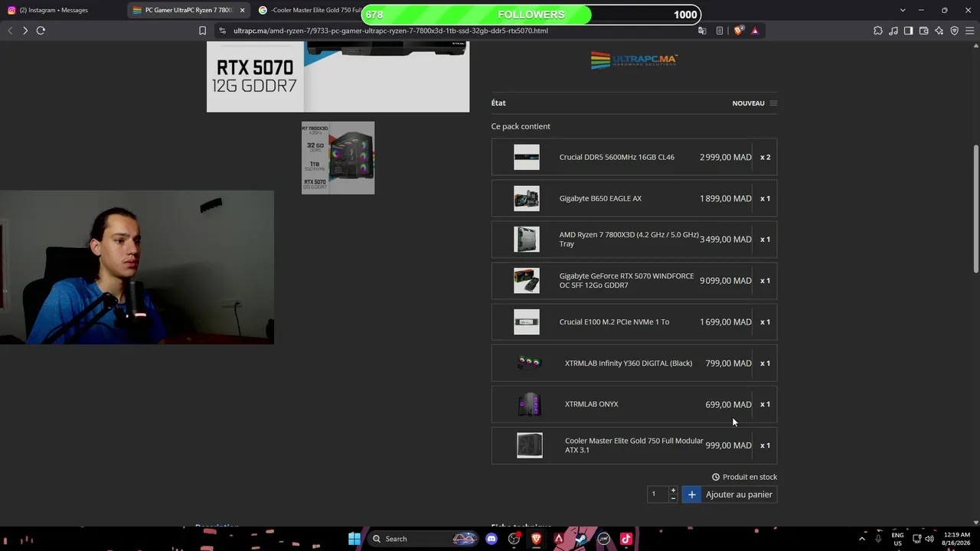Open the browser extensions puzzle icon
The height and width of the screenshot is (551, 980).
click(878, 31)
